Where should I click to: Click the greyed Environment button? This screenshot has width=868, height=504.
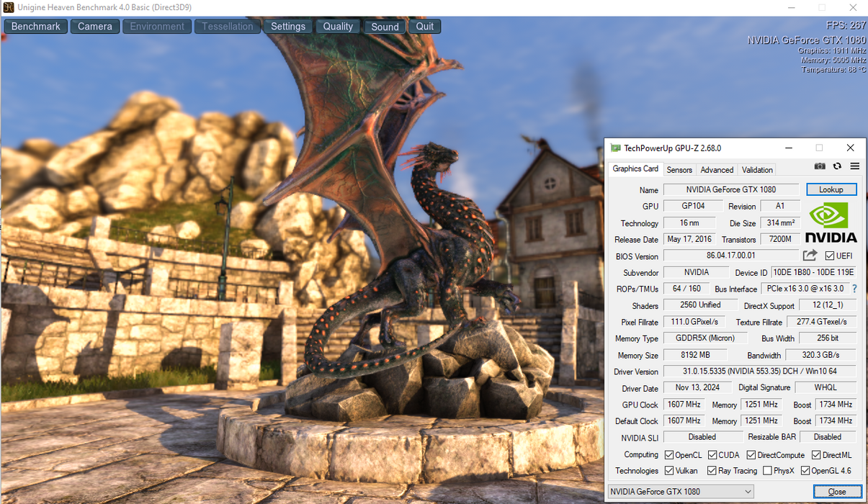point(157,27)
